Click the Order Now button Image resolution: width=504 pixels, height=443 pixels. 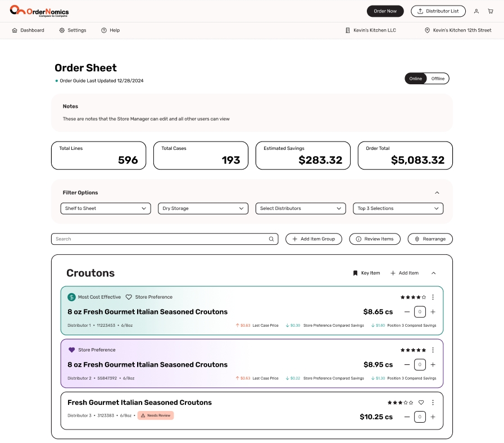click(x=385, y=11)
